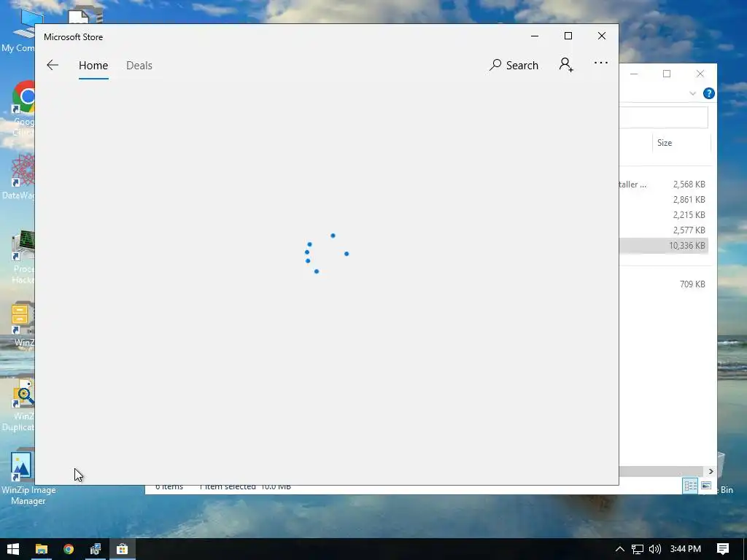Select the 2,577 KB file row

click(664, 230)
